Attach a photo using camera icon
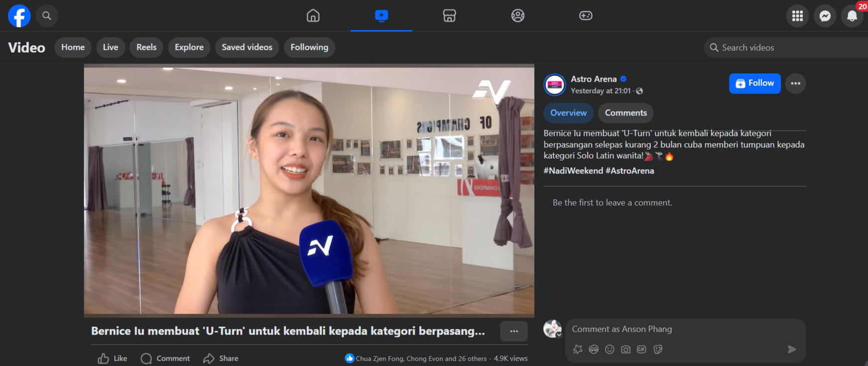This screenshot has width=868, height=366. coord(625,350)
